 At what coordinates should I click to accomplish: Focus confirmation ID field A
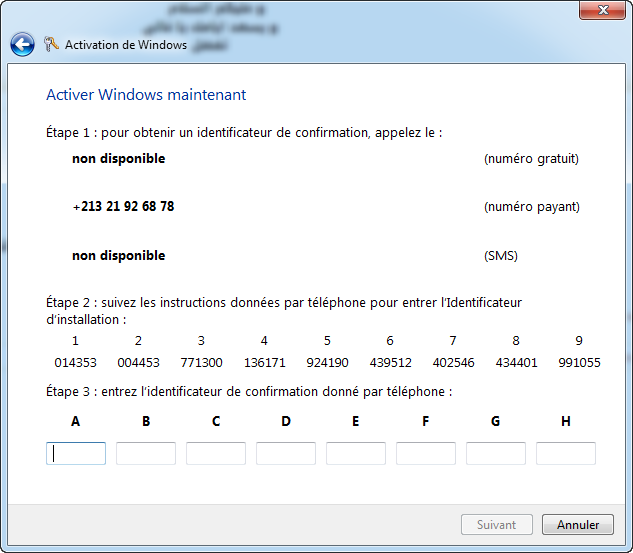point(76,453)
